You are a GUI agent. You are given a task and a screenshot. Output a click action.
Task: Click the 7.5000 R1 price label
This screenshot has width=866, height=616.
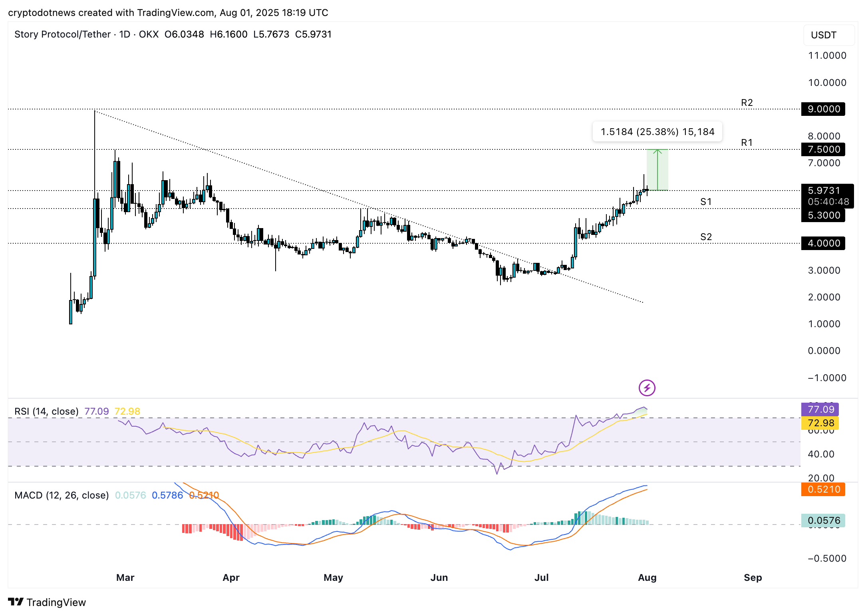click(x=823, y=149)
